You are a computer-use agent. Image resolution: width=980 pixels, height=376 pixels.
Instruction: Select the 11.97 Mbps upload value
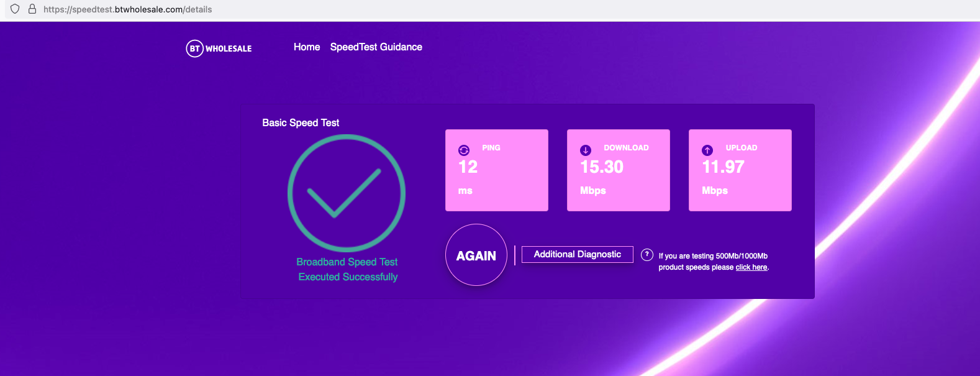tap(724, 167)
